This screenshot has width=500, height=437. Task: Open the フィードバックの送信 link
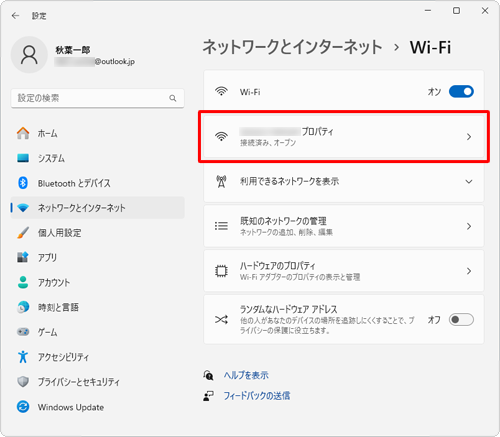pos(257,396)
